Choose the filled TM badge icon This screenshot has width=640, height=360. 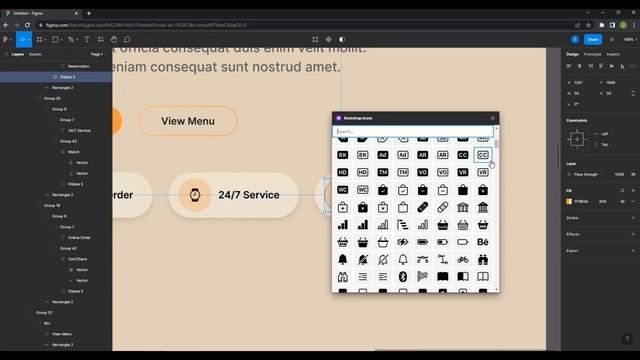[x=382, y=172]
